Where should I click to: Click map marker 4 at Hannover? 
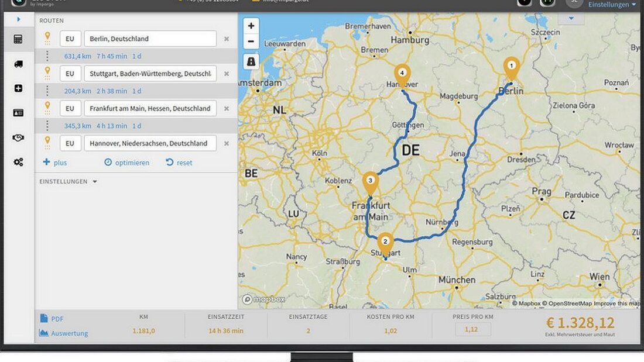point(402,75)
